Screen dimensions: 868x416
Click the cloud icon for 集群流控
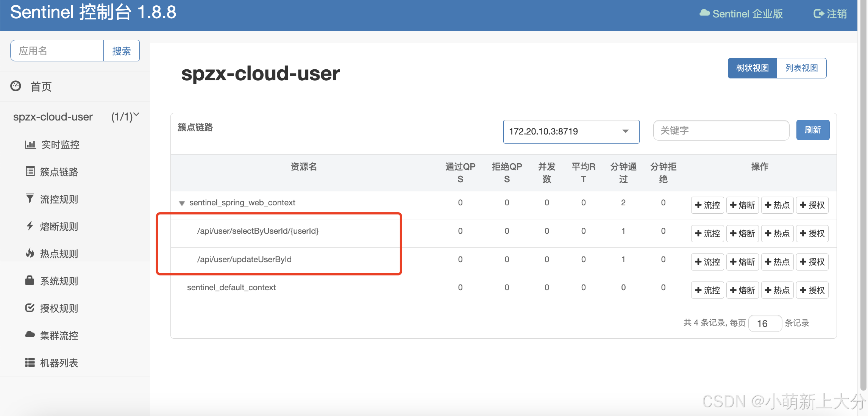click(x=30, y=335)
